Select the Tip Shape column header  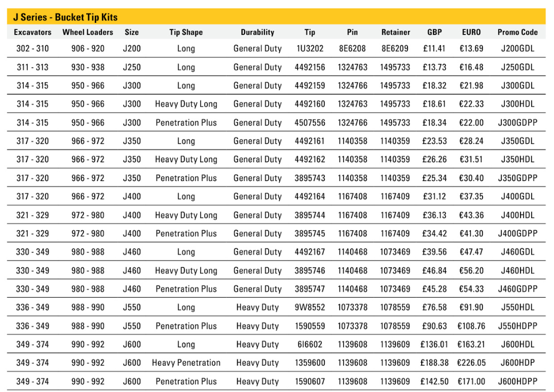[x=186, y=32]
